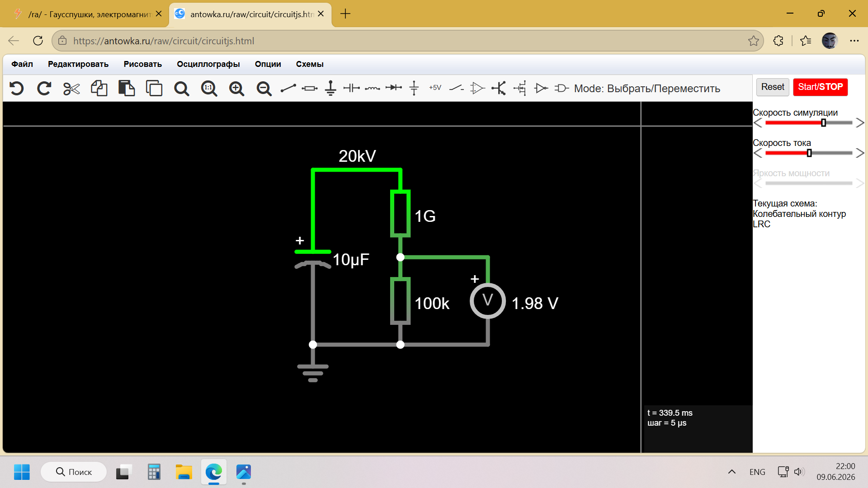
Task: Click the zoom-to-fit magnifier icon
Action: [182, 89]
